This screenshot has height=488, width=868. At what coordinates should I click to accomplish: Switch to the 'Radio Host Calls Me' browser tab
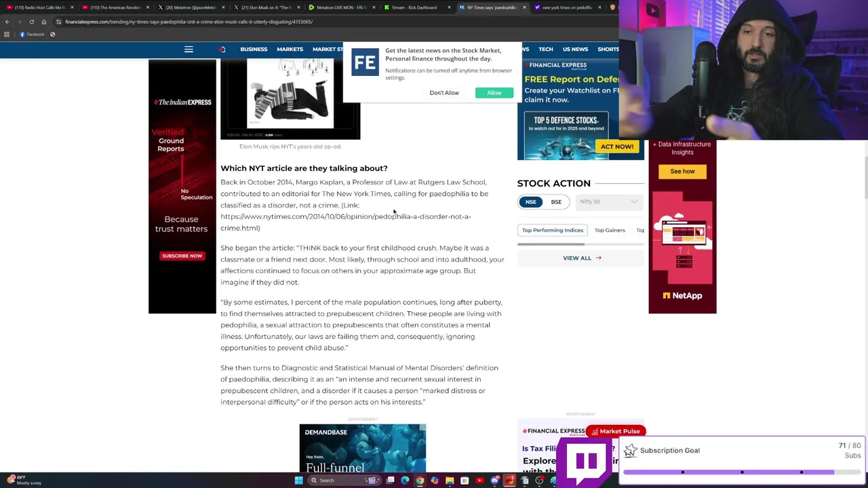point(39,7)
